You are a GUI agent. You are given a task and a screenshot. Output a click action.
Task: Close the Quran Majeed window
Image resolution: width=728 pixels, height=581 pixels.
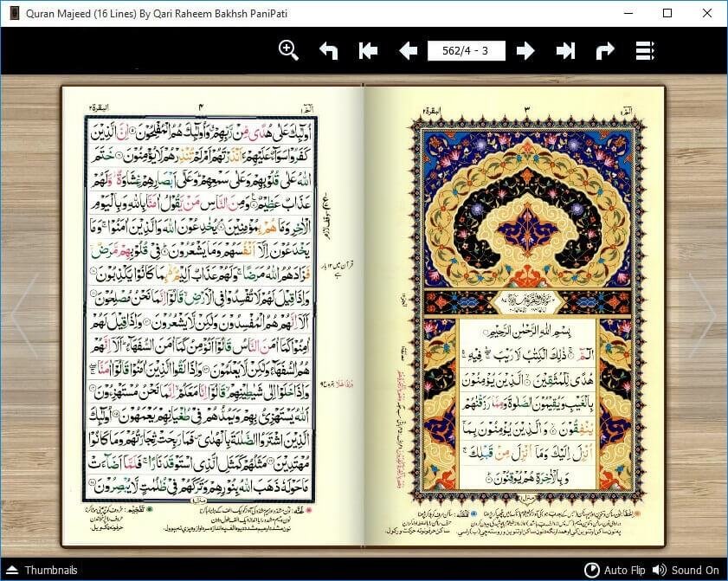coord(707,13)
